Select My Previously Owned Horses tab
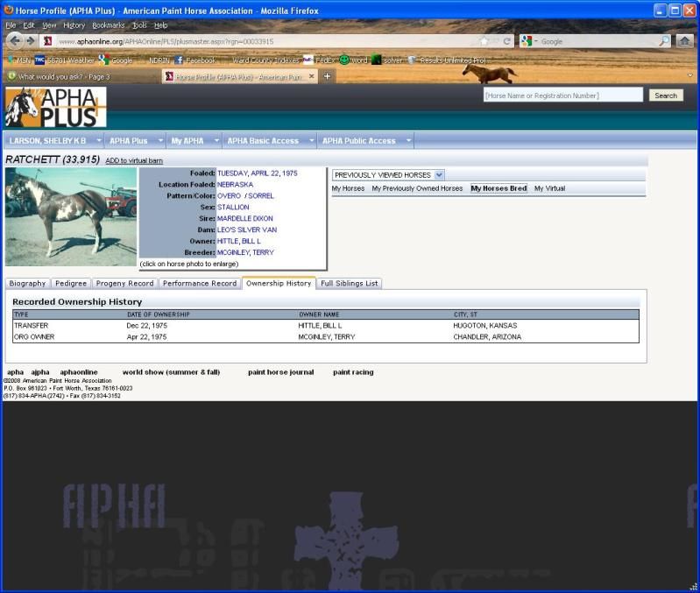Image resolution: width=700 pixels, height=593 pixels. tap(417, 188)
